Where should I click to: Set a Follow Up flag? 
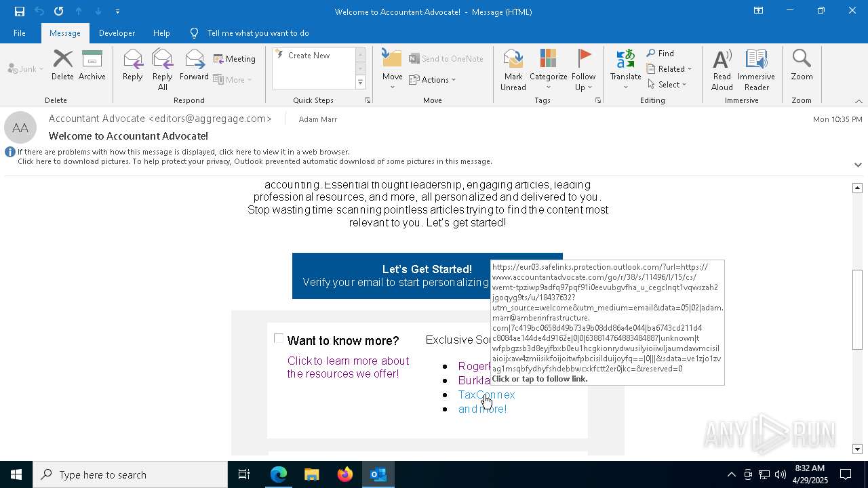coord(583,69)
